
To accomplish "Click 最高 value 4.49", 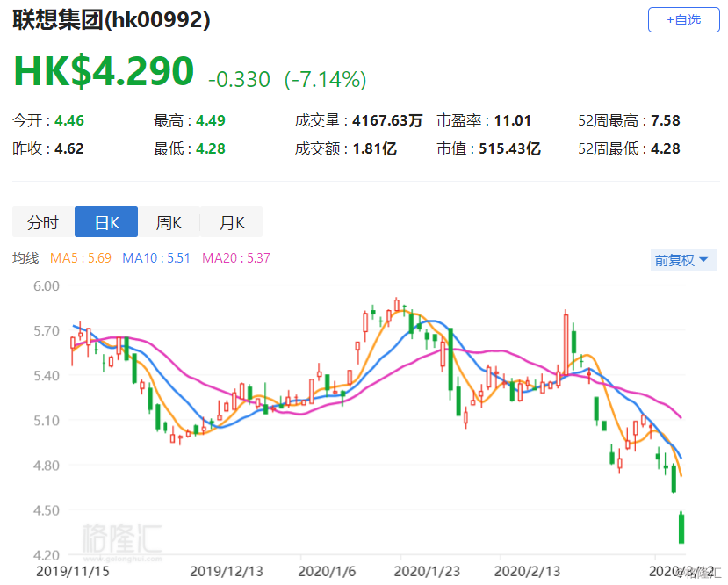I will 211,120.
